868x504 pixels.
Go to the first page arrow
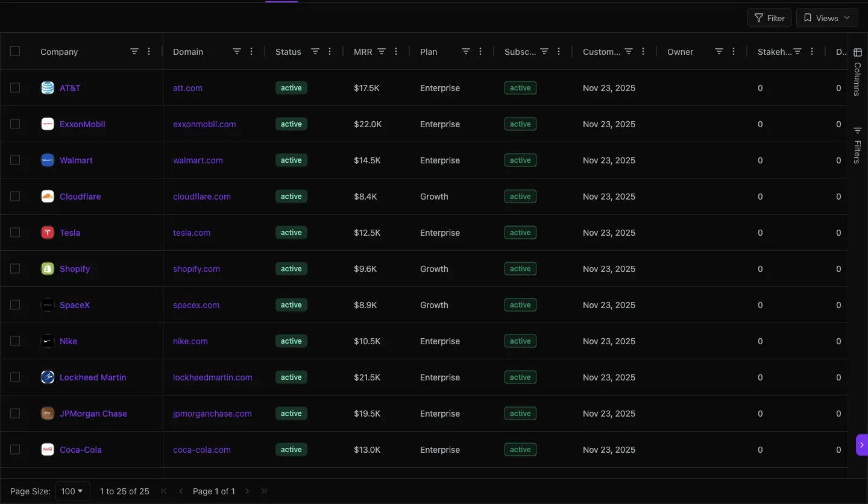click(x=164, y=491)
